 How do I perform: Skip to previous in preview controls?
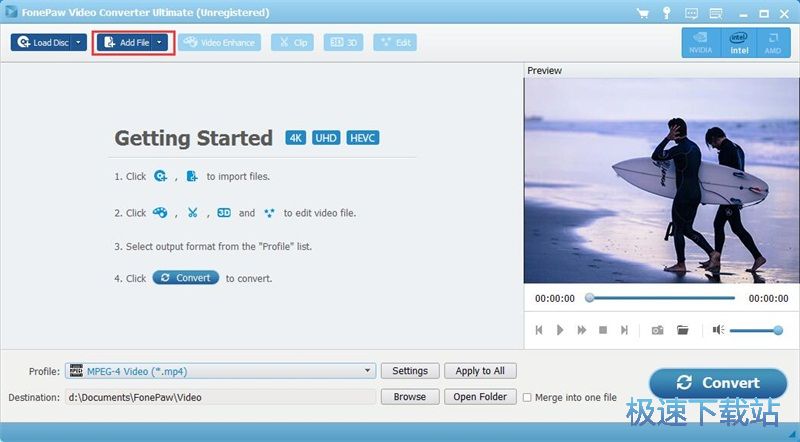(539, 330)
